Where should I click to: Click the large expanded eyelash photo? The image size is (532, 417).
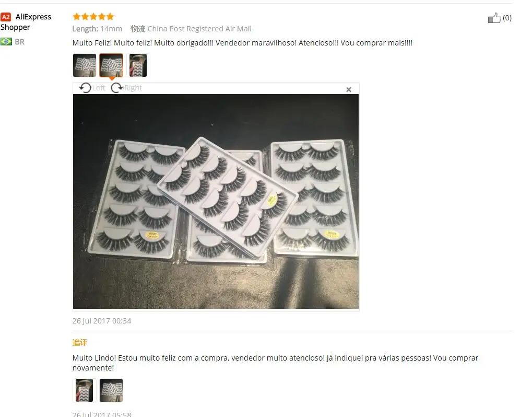coord(216,201)
